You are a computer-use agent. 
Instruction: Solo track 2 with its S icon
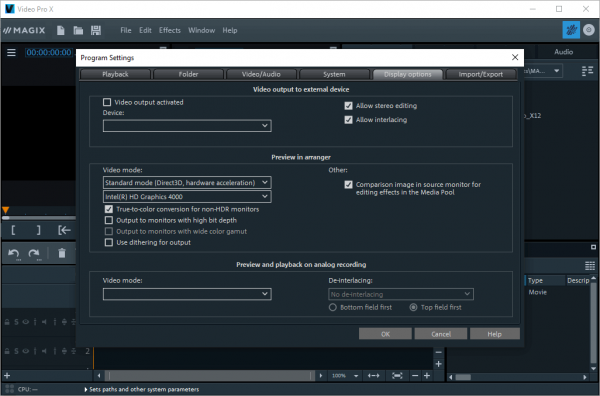[16, 351]
